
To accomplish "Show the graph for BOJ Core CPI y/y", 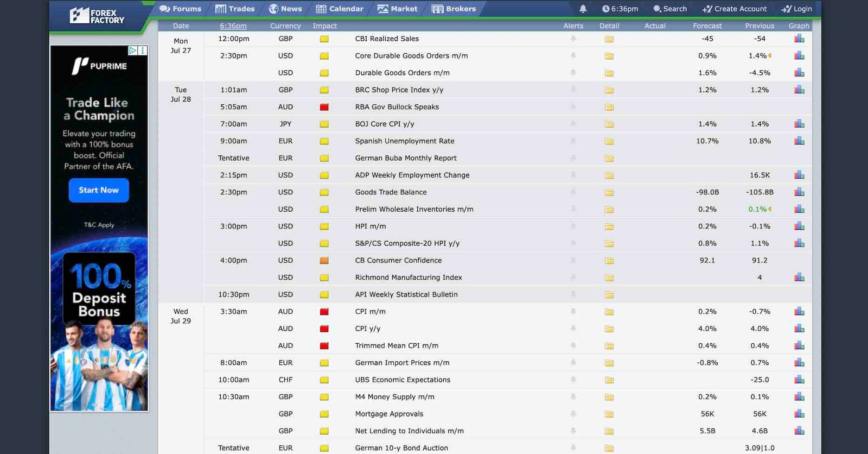I will coord(799,124).
